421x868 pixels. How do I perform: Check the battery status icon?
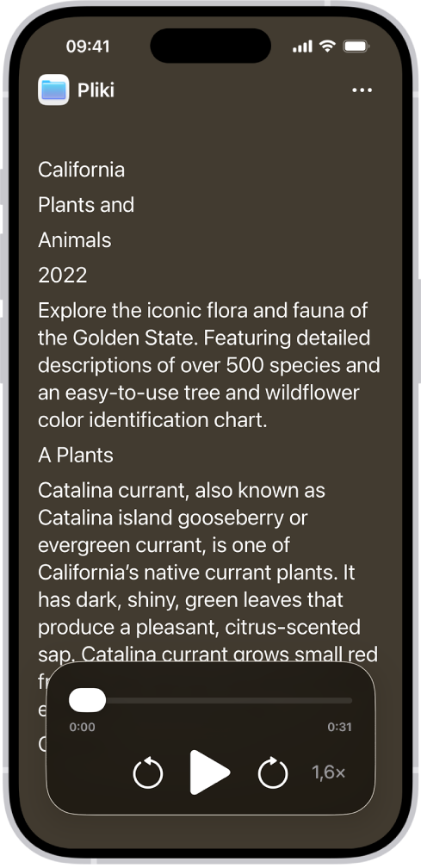(356, 46)
